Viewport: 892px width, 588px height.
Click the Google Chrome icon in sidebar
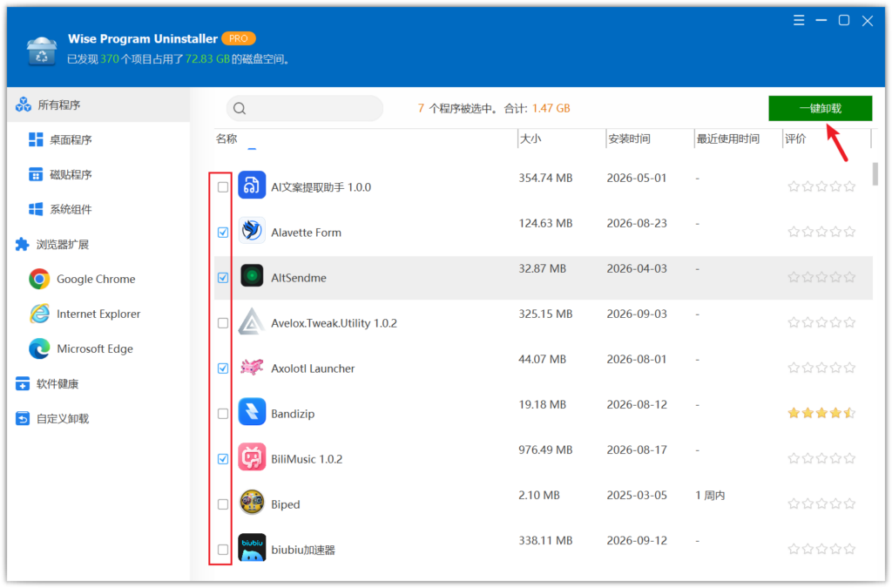[x=39, y=280]
